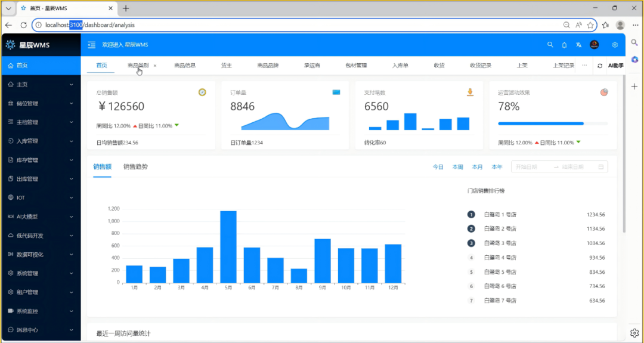Image resolution: width=644 pixels, height=343 pixels.
Task: Collapse the sidebar using the menu fold icon
Action: (91, 45)
